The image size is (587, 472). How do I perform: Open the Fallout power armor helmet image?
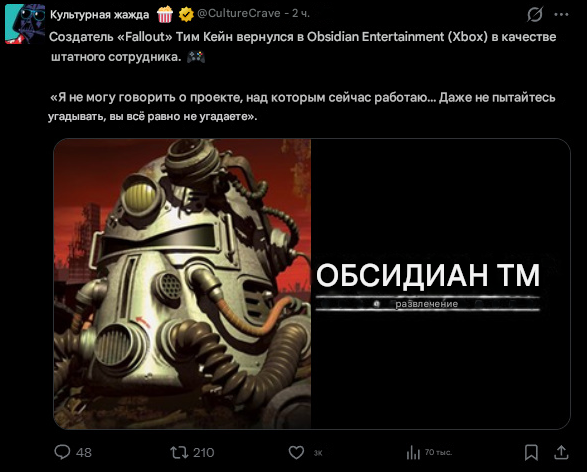point(182,284)
